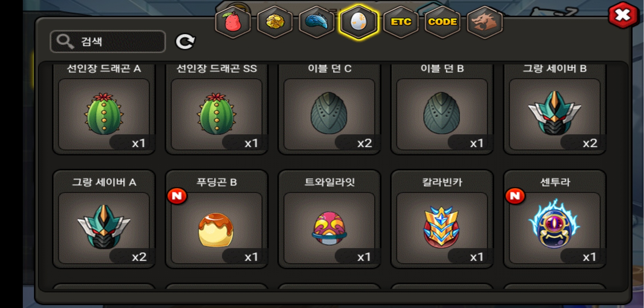The width and height of the screenshot is (644, 308).
Task: Select the 그랑 세이버 A egg
Action: coord(104,219)
